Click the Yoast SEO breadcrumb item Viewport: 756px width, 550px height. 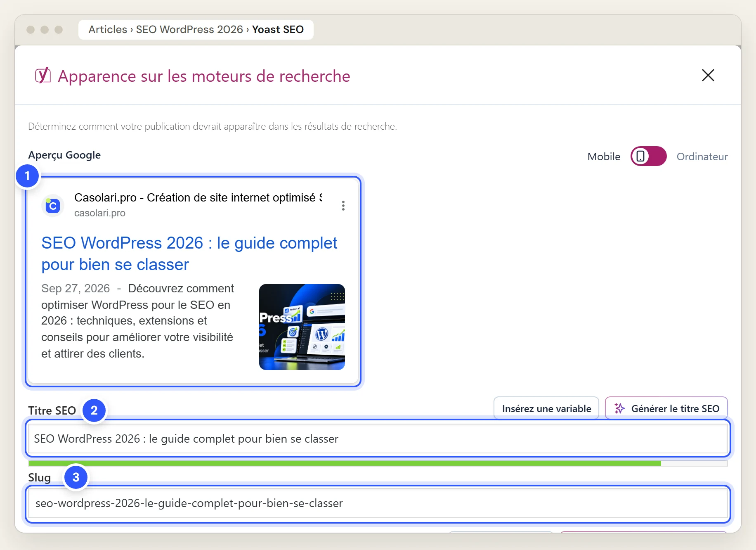pos(278,29)
